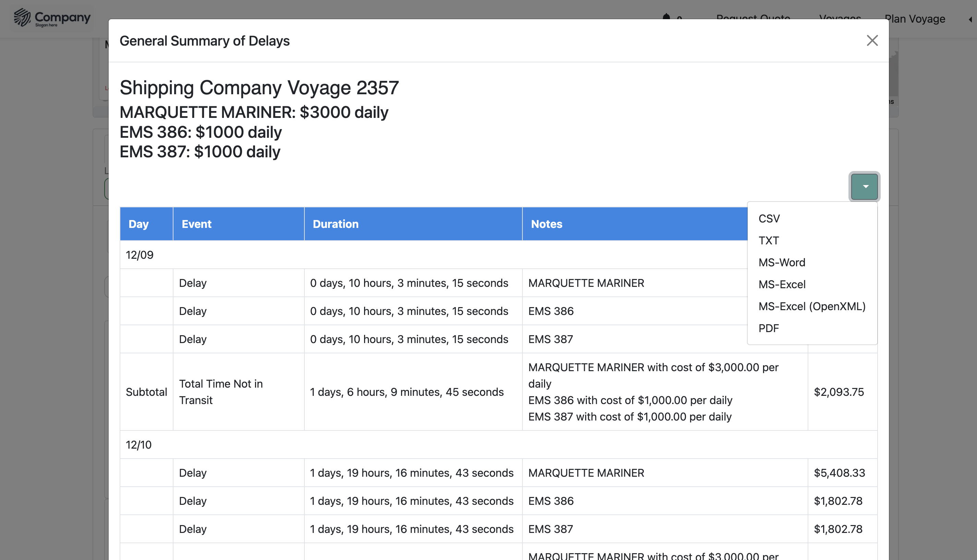This screenshot has height=560, width=977.
Task: Click the 12/10 date group row
Action: (x=139, y=445)
